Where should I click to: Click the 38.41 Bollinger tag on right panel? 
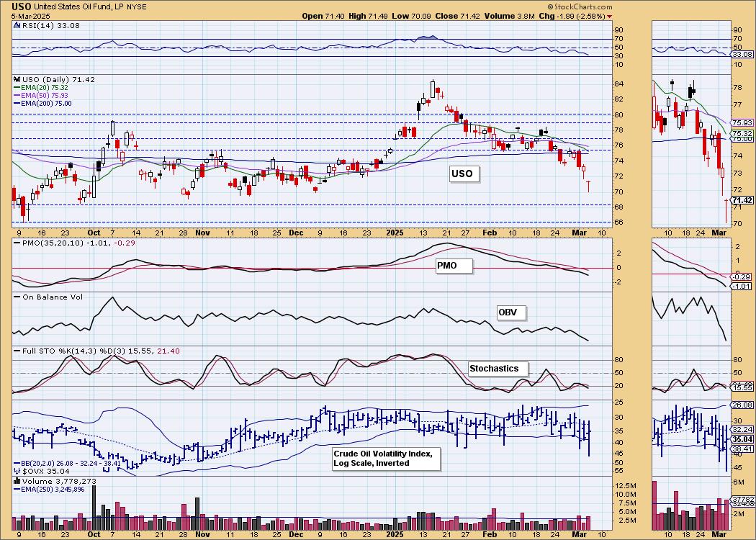click(743, 449)
